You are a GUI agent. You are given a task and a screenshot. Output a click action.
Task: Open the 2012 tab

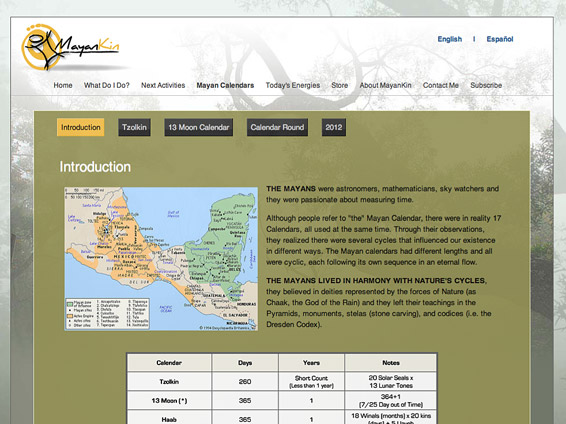pos(334,127)
